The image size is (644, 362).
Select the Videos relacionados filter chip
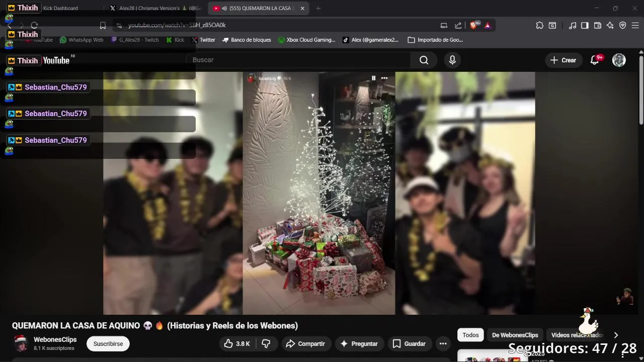pos(577,335)
